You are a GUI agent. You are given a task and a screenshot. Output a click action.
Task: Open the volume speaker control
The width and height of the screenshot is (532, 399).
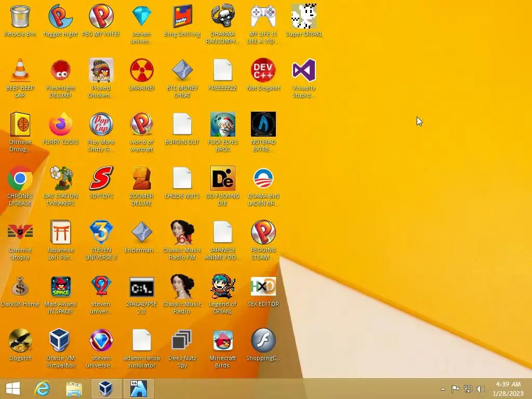(x=481, y=389)
